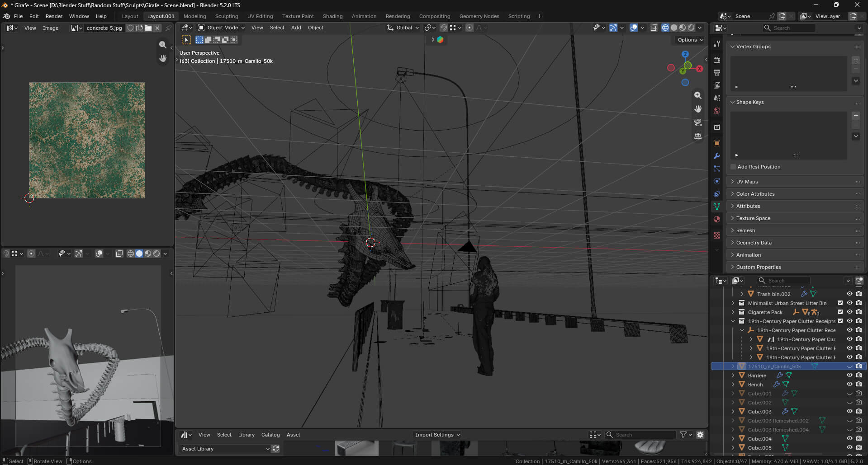
Task: Hide Bench object in viewport
Action: (849, 384)
